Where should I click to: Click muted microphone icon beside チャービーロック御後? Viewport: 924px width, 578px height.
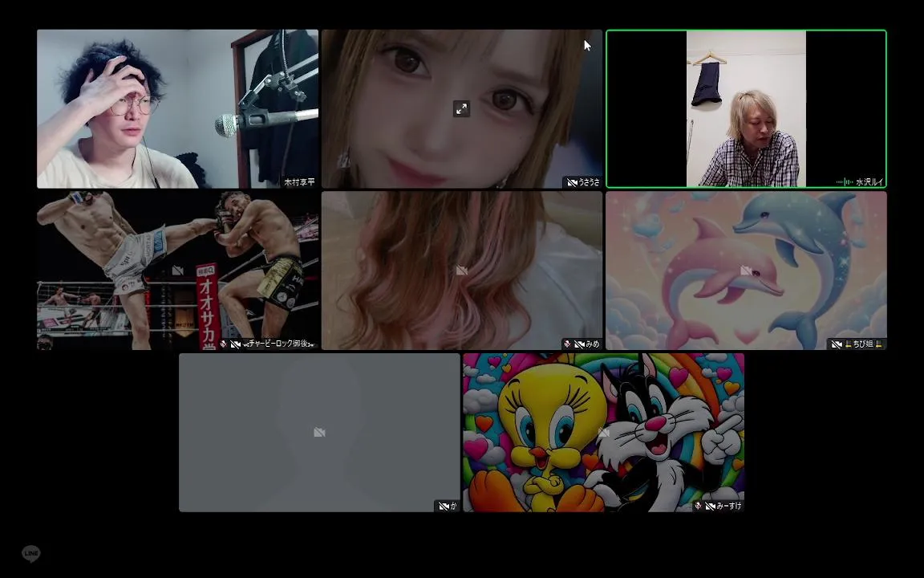[x=223, y=344]
